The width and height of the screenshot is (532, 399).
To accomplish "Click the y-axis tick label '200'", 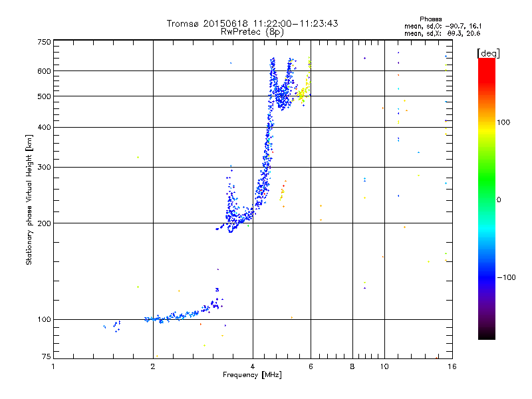I will coord(44,223).
